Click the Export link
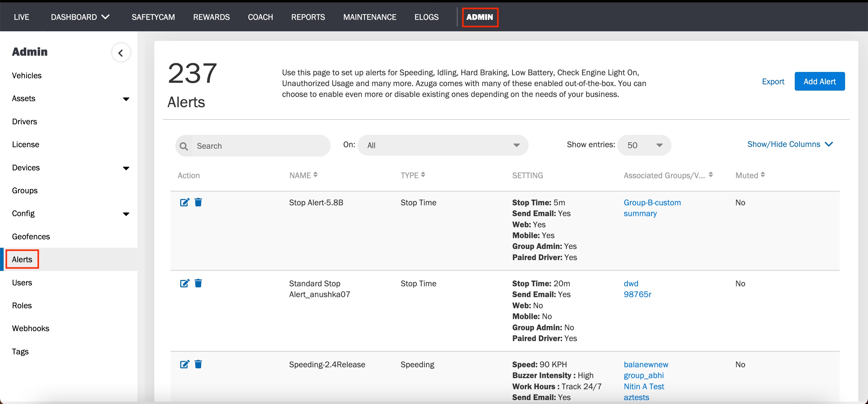The width and height of the screenshot is (868, 404). click(773, 82)
